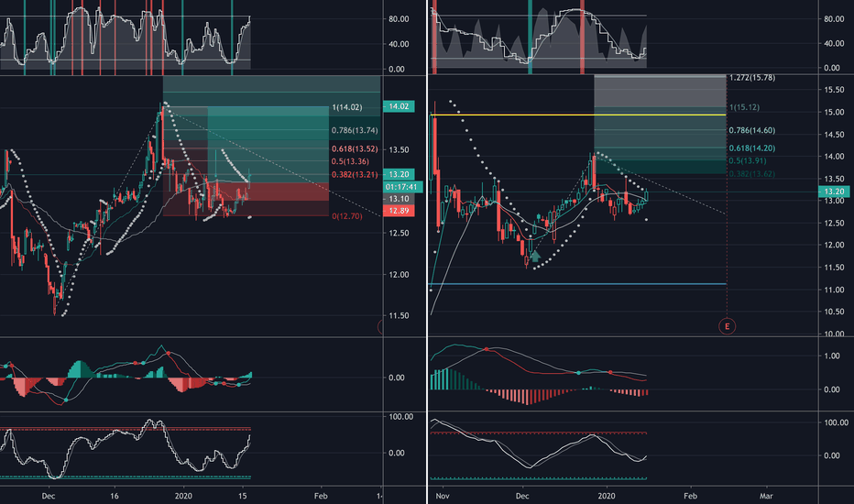854x504 pixels.
Task: Click the left chart's green 13.20 price label
Action: 399,174
